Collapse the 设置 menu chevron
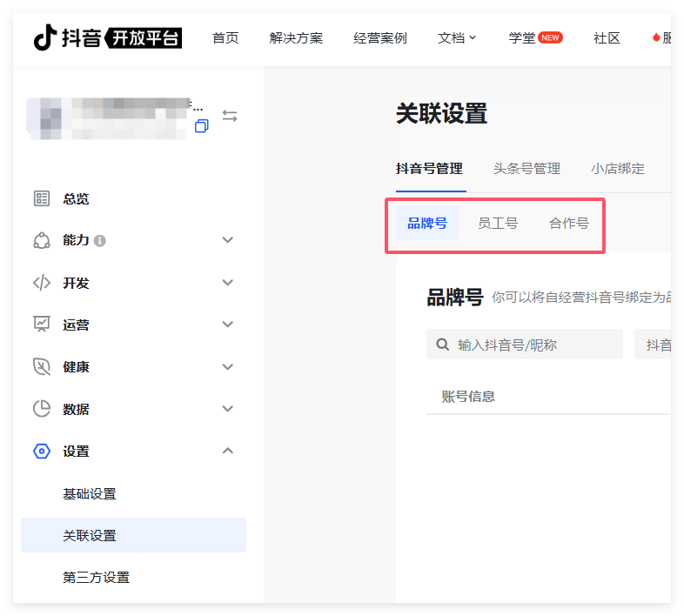Screen dimensions: 684x616 point(228,451)
